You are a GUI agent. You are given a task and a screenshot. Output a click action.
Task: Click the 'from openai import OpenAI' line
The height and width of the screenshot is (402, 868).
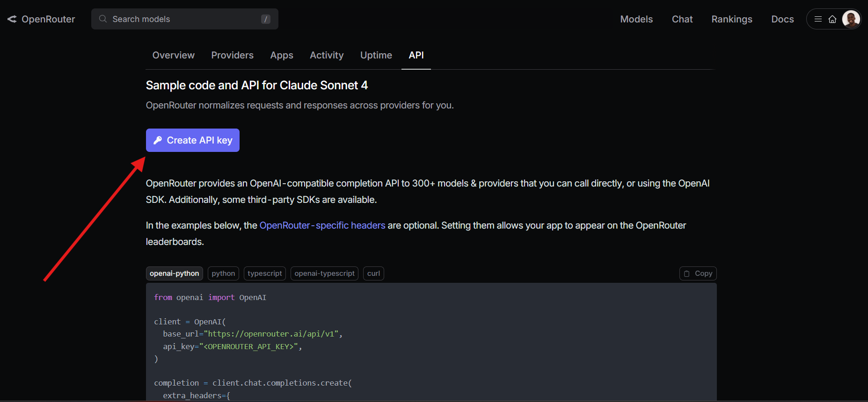click(x=210, y=297)
